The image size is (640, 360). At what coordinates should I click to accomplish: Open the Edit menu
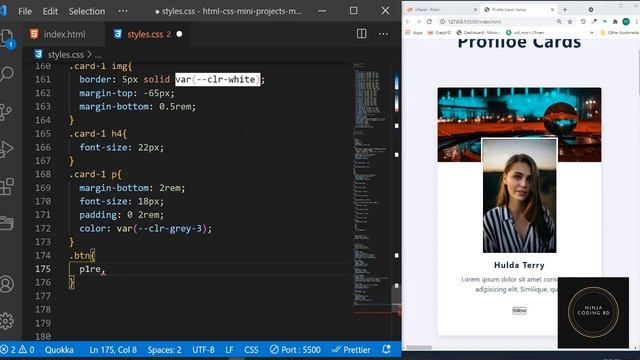pos(50,11)
